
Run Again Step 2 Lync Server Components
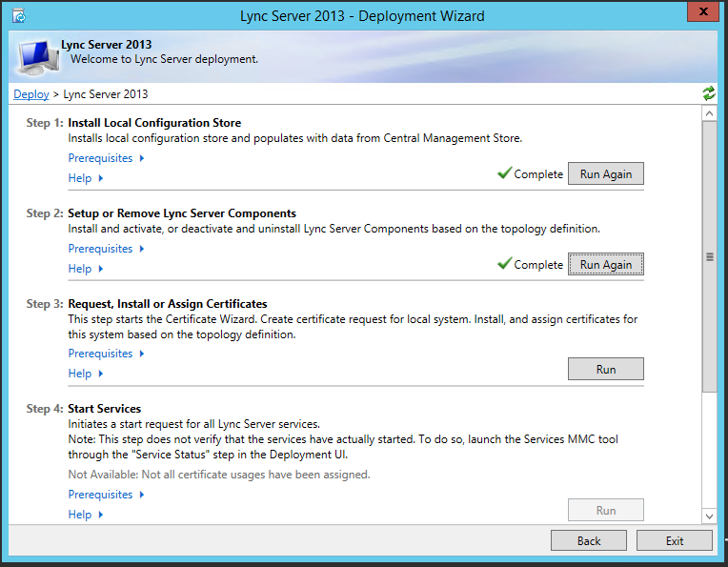coord(606,264)
